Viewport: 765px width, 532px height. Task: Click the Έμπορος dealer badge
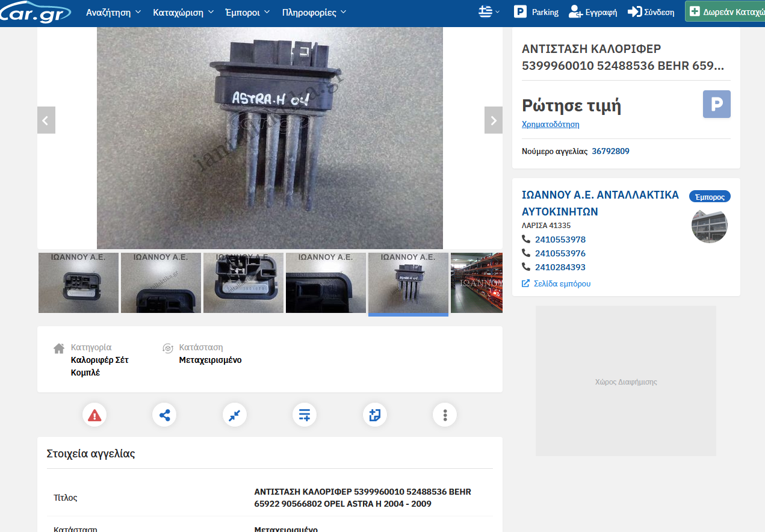pos(710,197)
